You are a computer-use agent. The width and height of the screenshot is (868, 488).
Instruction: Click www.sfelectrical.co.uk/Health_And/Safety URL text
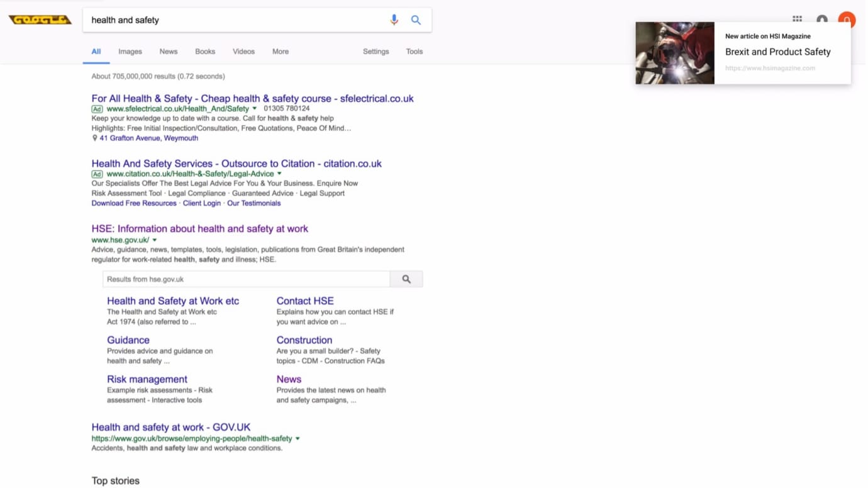point(178,109)
